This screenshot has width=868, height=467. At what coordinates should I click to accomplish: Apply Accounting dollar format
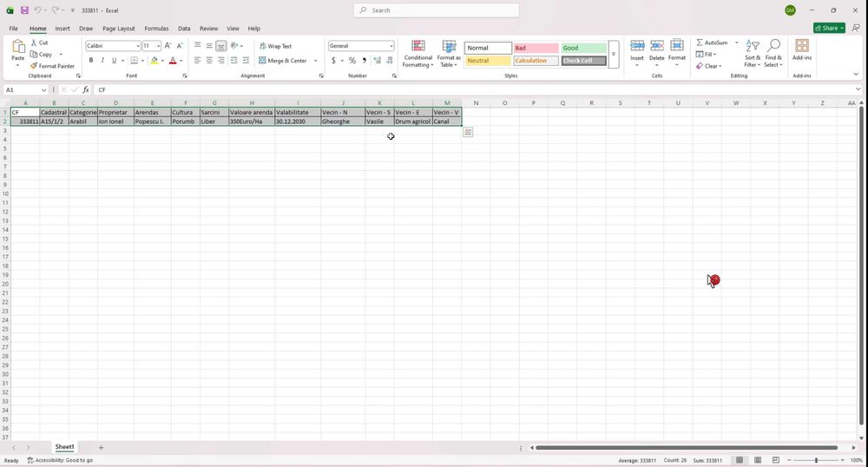pyautogui.click(x=333, y=60)
